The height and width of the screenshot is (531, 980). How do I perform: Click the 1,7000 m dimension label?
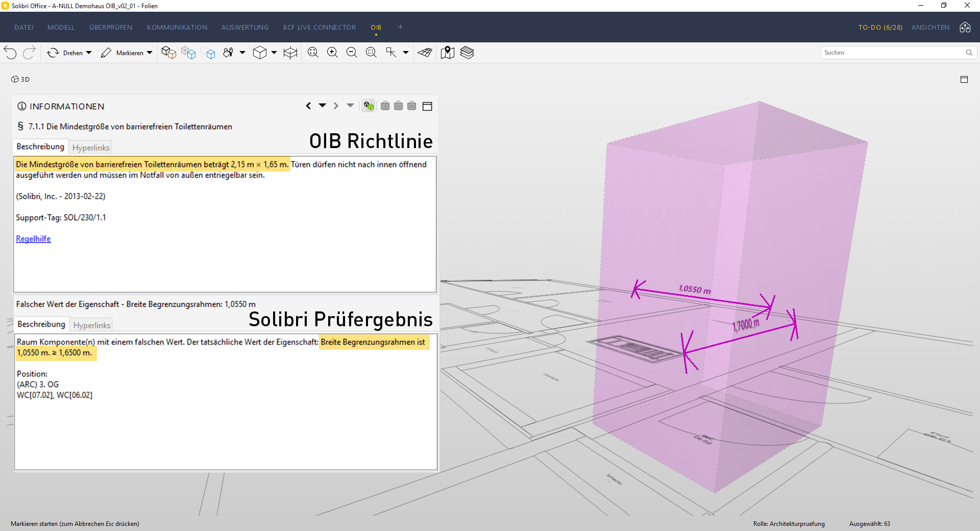(746, 325)
